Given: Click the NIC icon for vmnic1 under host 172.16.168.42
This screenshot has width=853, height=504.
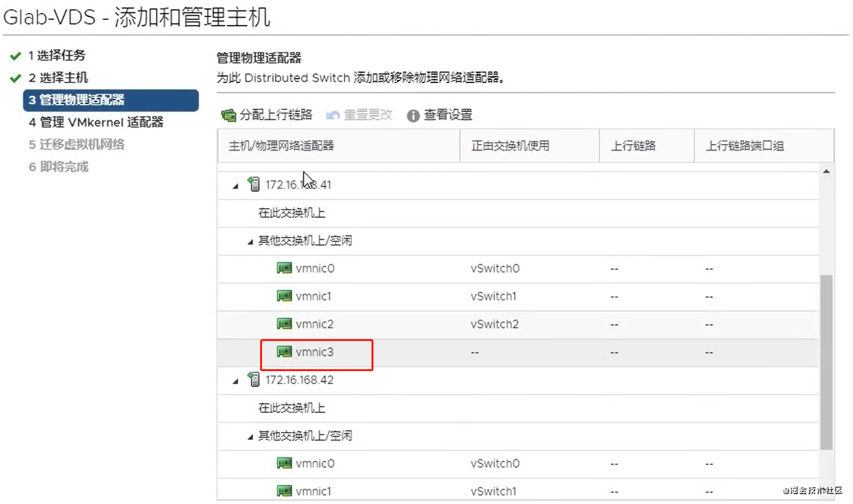Looking at the screenshot, I should (x=284, y=491).
